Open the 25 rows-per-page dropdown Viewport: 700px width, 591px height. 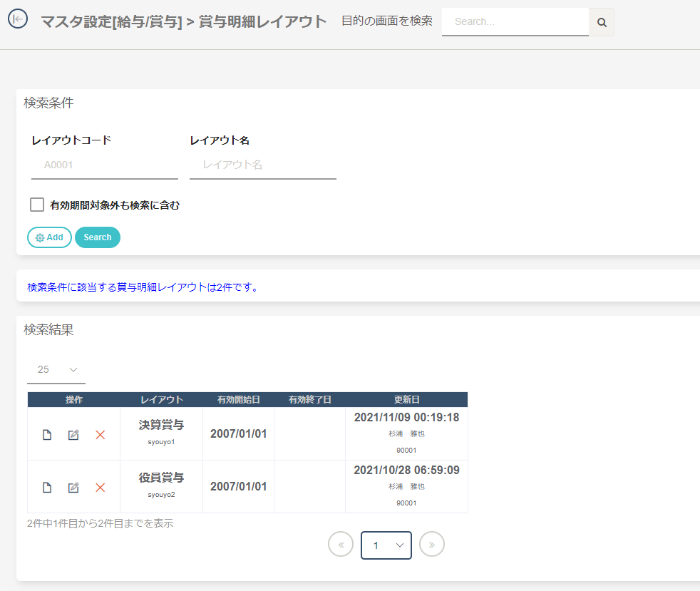click(x=56, y=369)
